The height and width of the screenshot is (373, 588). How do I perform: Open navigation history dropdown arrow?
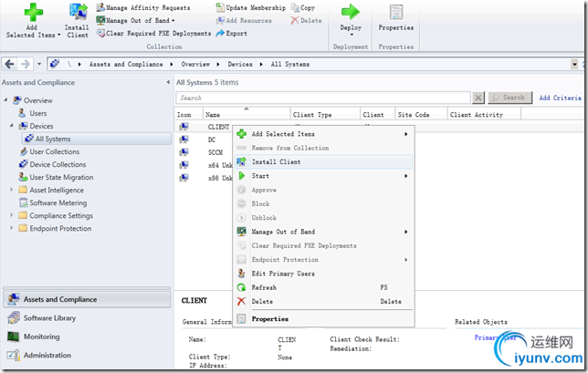pos(39,64)
